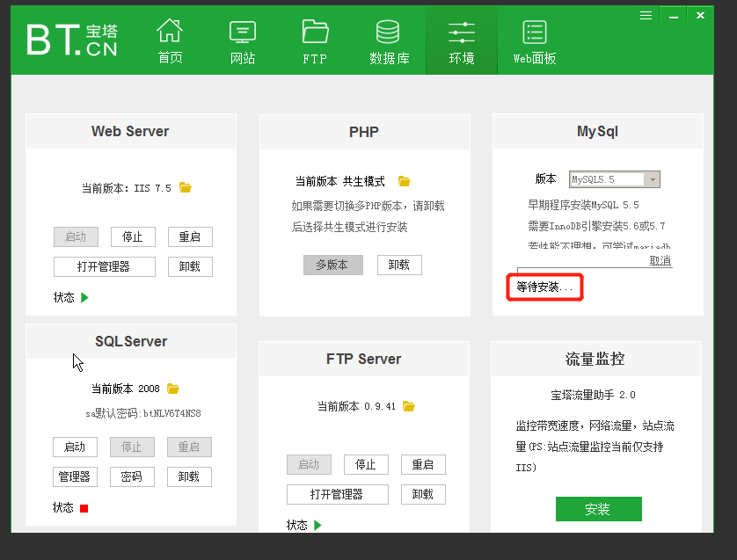
Task: Click FTP Server green running status indicator
Action: 317,525
